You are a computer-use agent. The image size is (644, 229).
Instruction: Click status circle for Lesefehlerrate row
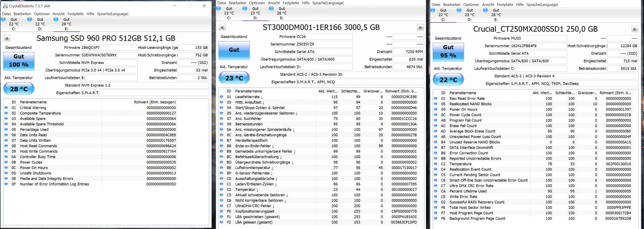[221, 97]
